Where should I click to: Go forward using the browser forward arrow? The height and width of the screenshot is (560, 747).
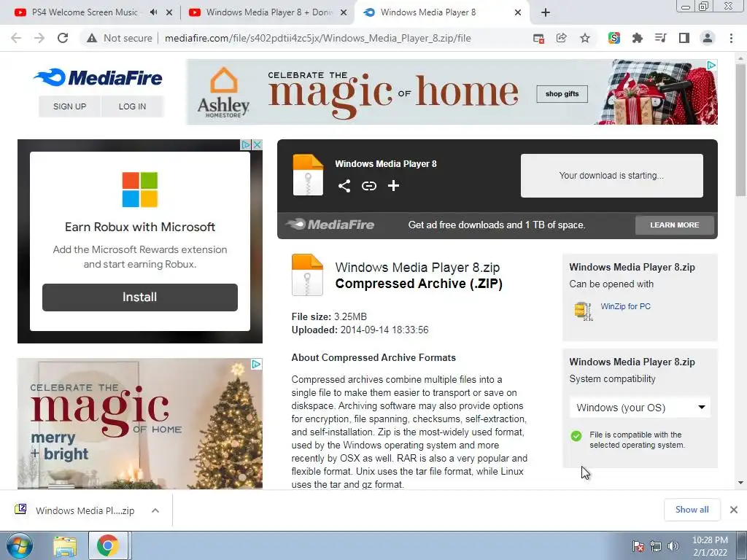(39, 38)
